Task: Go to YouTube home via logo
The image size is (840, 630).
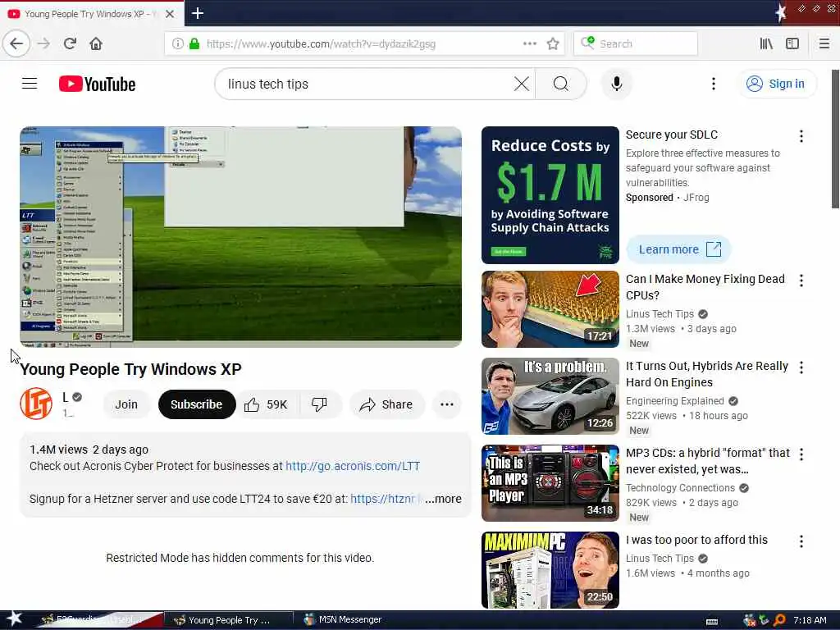Action: point(97,84)
